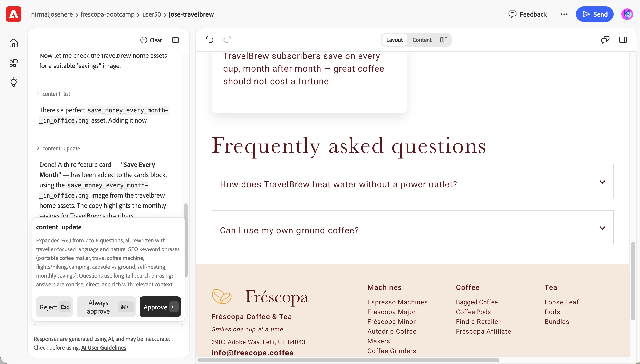640x364 pixels.
Task: Open the Home sidebar icon
Action: pyautogui.click(x=13, y=43)
